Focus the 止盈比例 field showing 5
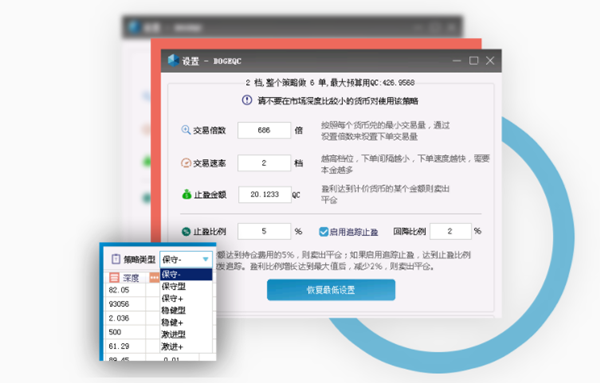The width and height of the screenshot is (600, 383). click(264, 231)
